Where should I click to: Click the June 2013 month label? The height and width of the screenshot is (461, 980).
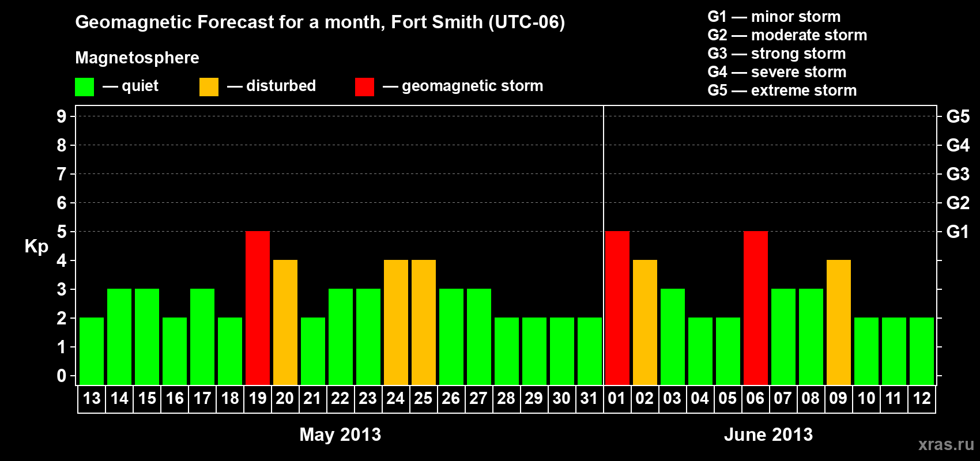tap(768, 434)
